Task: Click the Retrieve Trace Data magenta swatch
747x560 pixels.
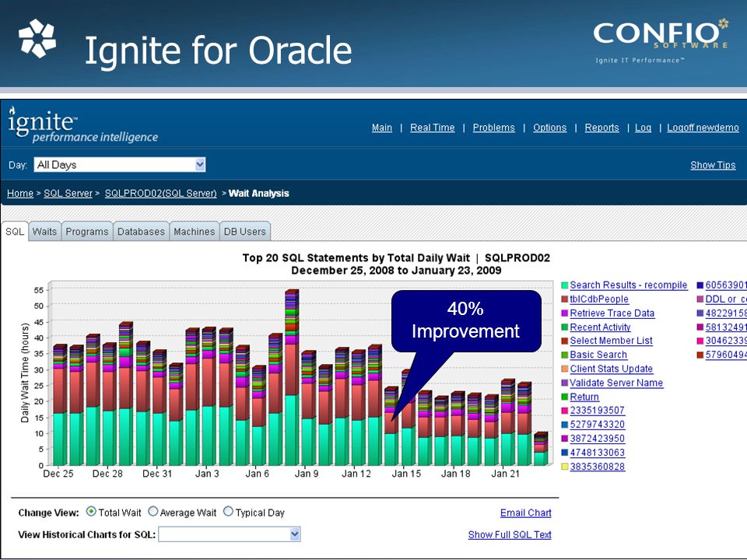Action: (x=565, y=313)
